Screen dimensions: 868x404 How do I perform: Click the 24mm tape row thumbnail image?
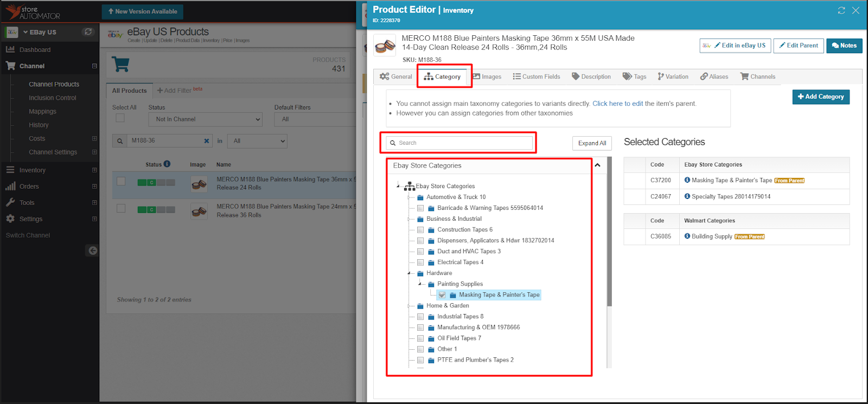[x=199, y=211]
